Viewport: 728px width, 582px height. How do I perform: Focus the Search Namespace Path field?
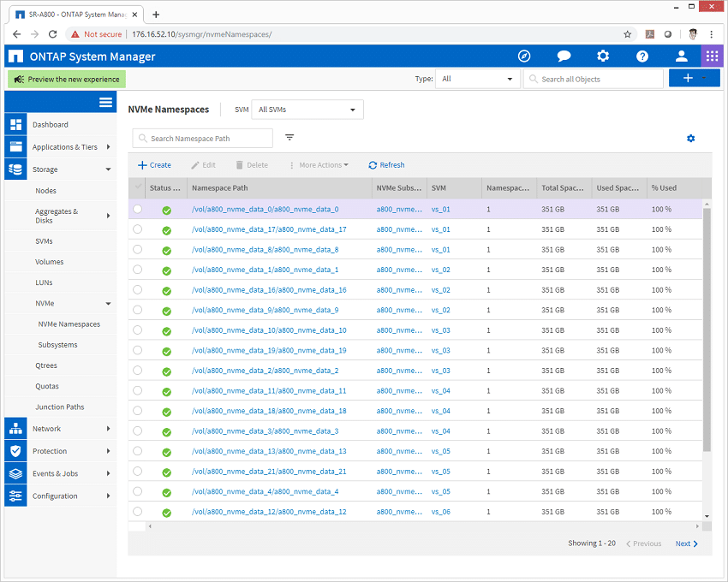pyautogui.click(x=202, y=139)
